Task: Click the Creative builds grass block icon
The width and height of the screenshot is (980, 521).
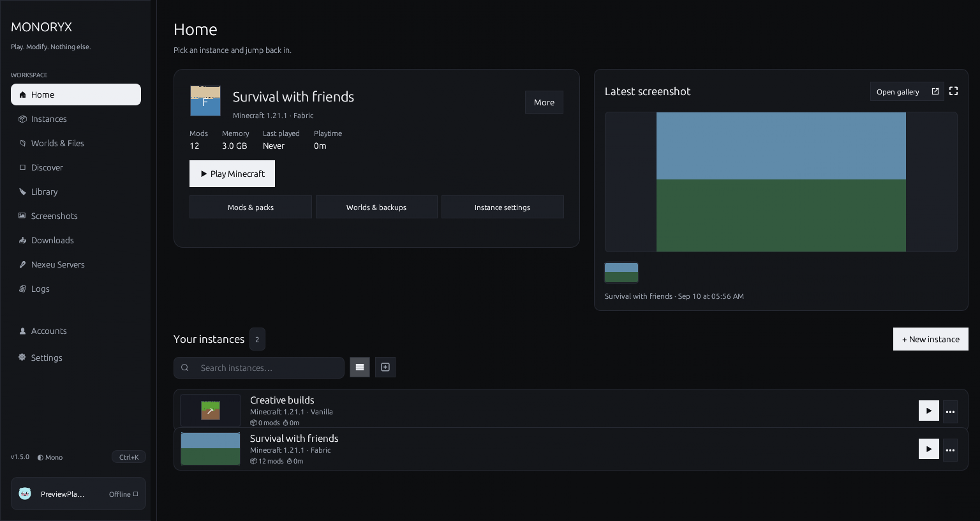Action: (211, 411)
